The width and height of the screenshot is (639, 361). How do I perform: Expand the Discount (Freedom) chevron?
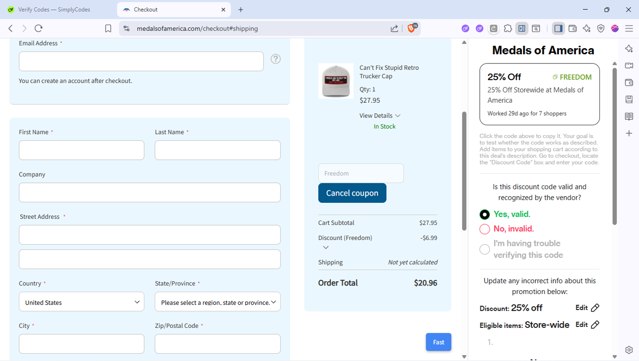click(326, 247)
